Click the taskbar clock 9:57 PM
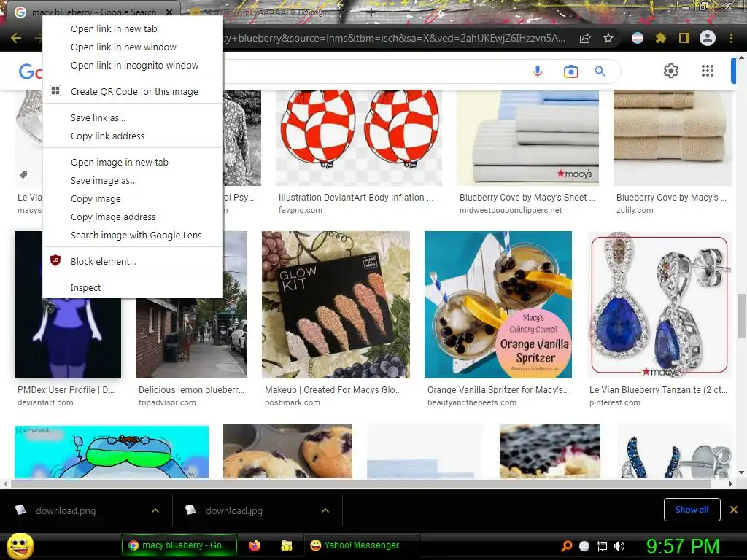 (x=682, y=546)
